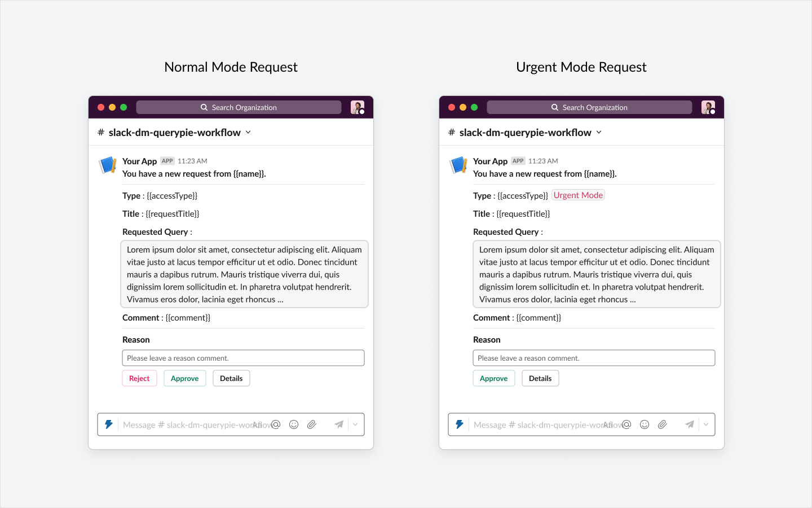812x508 pixels.
Task: Select the Aa text formatting icon
Action: [257, 424]
